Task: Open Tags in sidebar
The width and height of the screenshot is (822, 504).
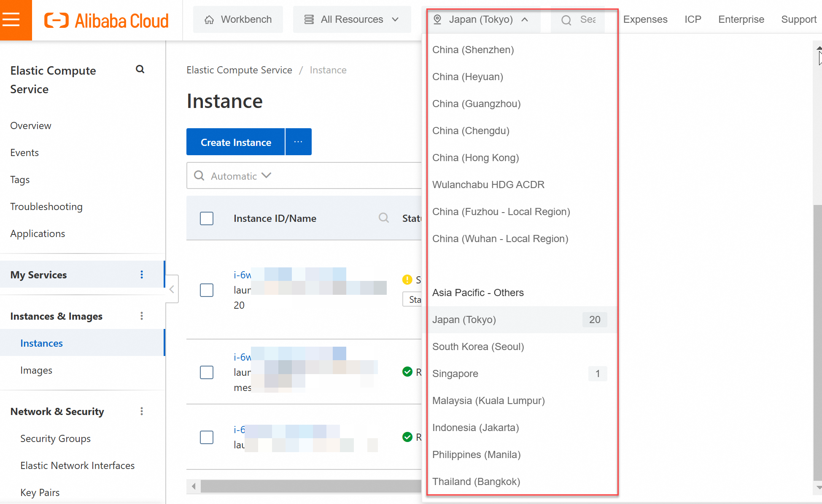Action: (x=20, y=180)
